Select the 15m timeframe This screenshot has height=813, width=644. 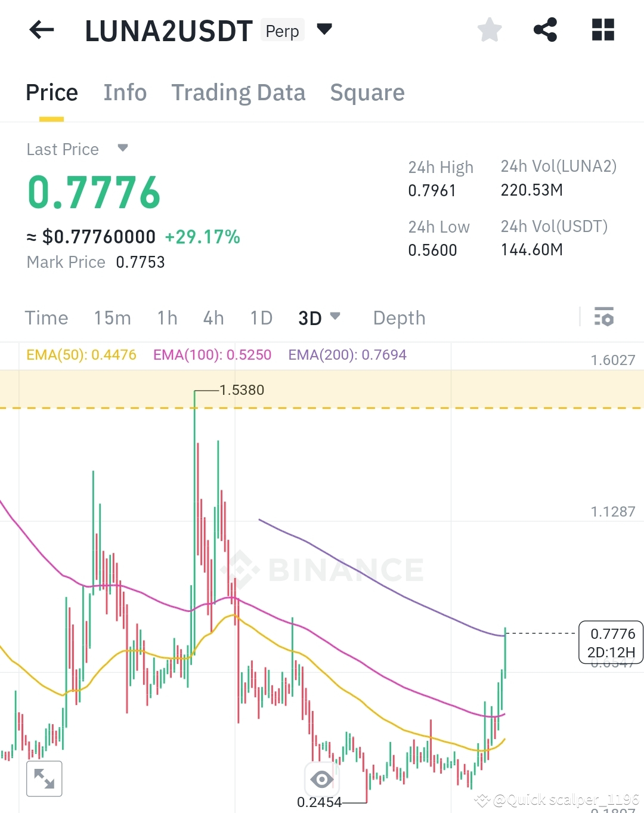[x=112, y=317]
